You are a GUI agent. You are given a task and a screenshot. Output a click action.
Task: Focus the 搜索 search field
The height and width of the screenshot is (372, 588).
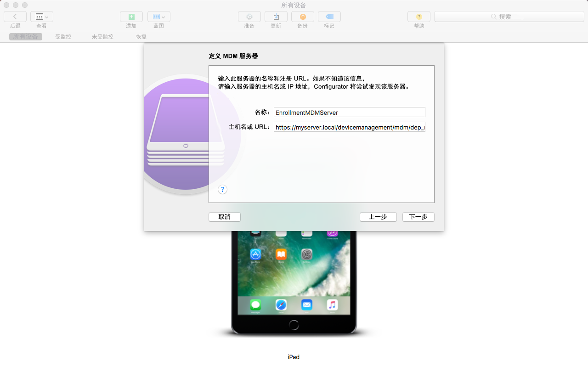point(509,17)
